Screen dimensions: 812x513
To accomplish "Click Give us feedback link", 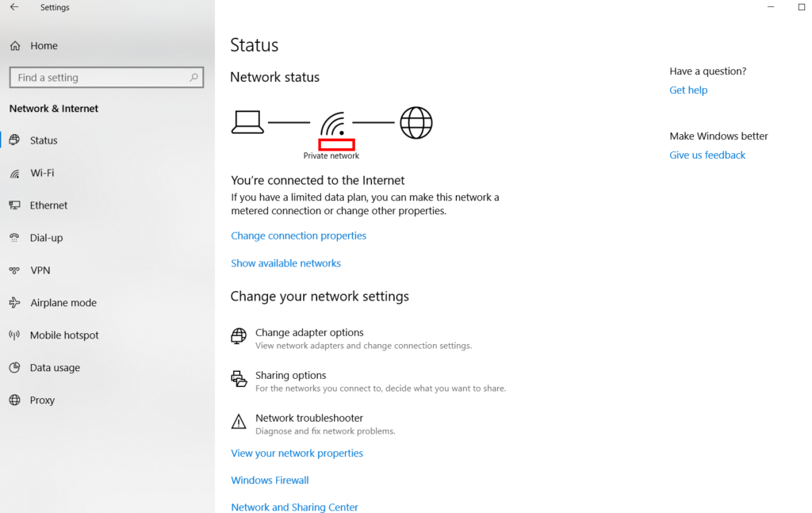I will coord(707,155).
